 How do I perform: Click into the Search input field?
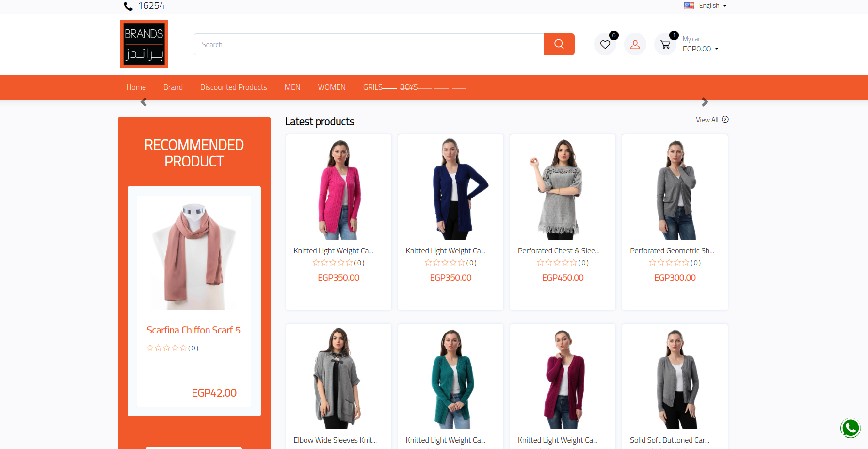pyautogui.click(x=369, y=44)
